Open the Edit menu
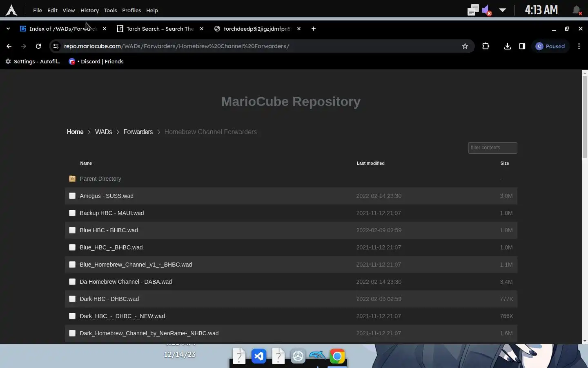 52,10
